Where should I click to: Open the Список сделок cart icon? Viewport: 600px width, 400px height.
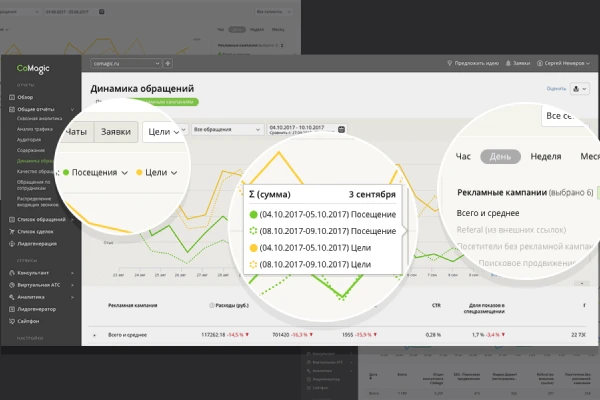pos(12,232)
